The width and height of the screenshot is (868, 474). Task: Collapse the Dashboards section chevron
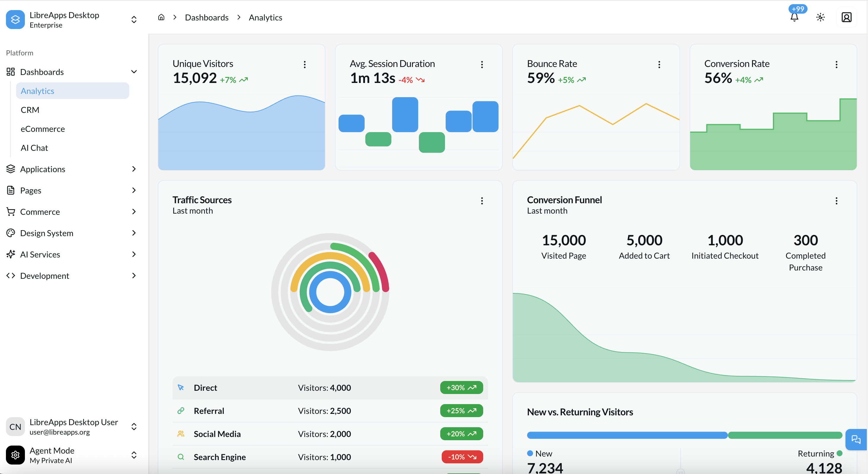pyautogui.click(x=134, y=72)
